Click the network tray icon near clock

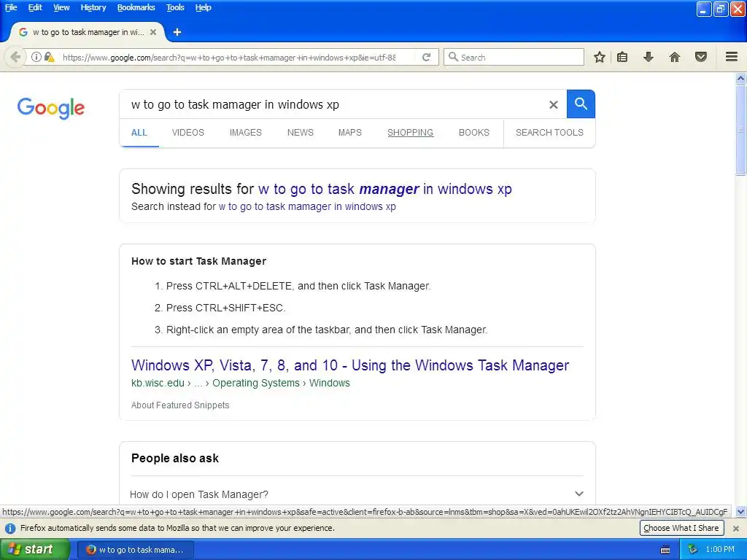pyautogui.click(x=692, y=550)
